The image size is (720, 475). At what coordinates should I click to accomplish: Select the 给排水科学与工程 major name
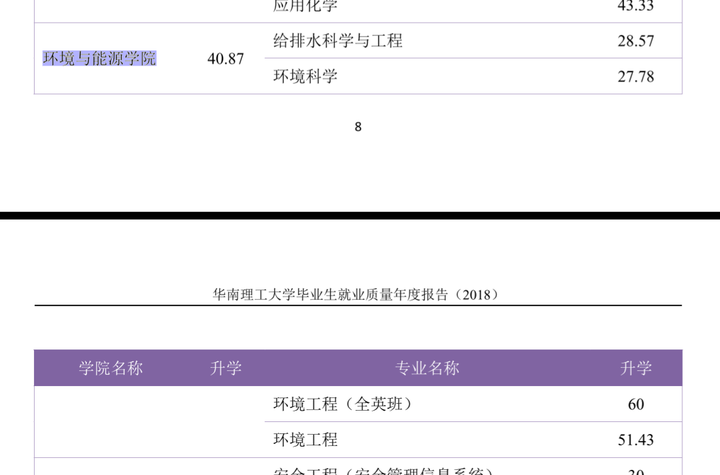click(337, 41)
